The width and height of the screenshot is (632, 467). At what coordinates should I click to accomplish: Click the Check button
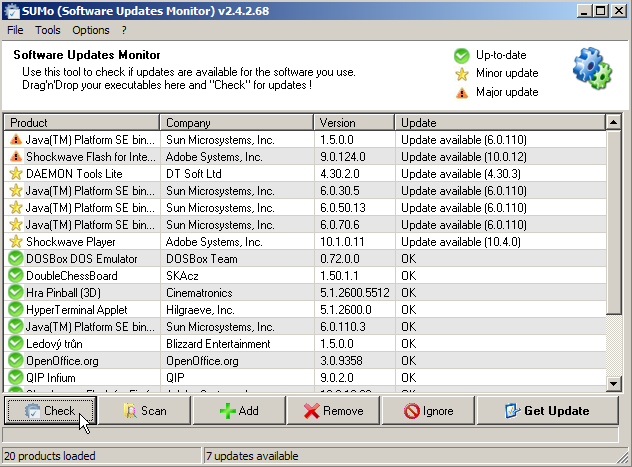[x=50, y=411]
